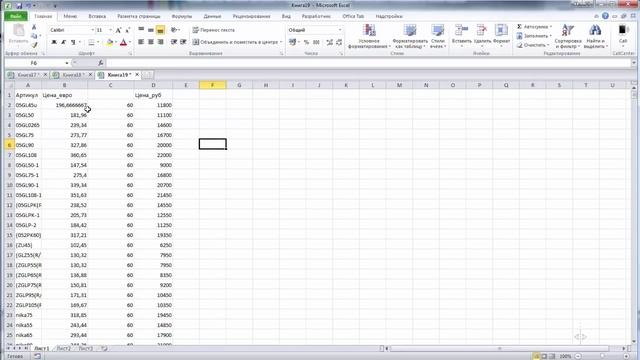Click the Paste (Вставить) clipboard icon

[x=18, y=31]
